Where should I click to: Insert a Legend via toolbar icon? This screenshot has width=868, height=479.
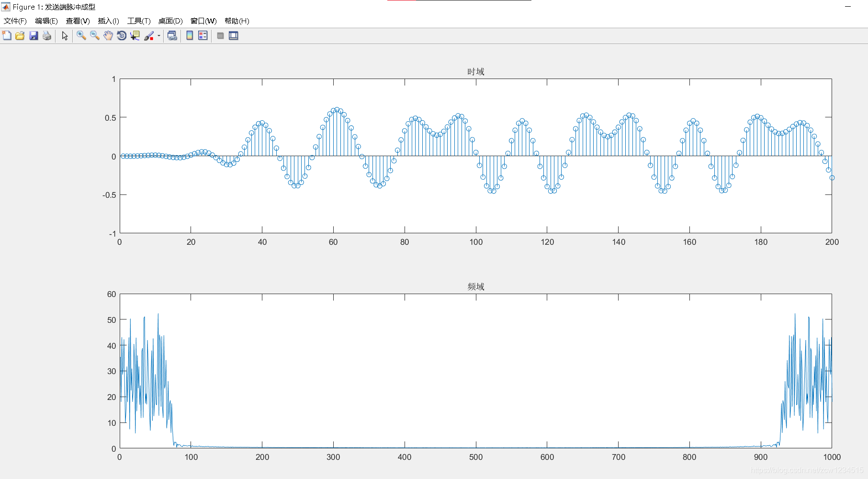click(x=203, y=35)
